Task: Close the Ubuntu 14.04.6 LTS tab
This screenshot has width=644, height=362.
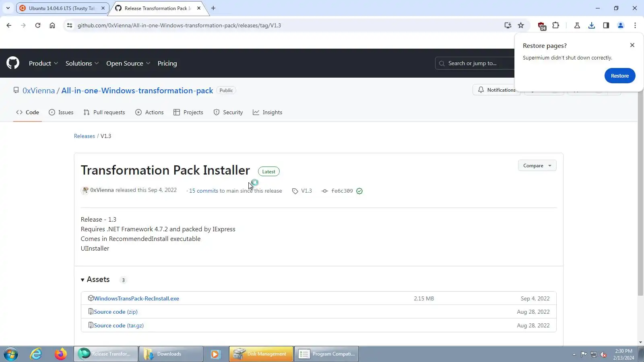Action: click(x=103, y=8)
